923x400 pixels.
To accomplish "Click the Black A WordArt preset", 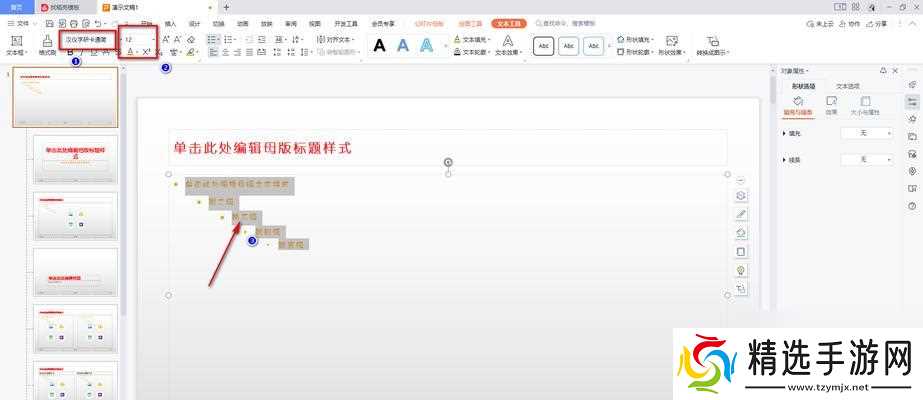I will pyautogui.click(x=380, y=45).
